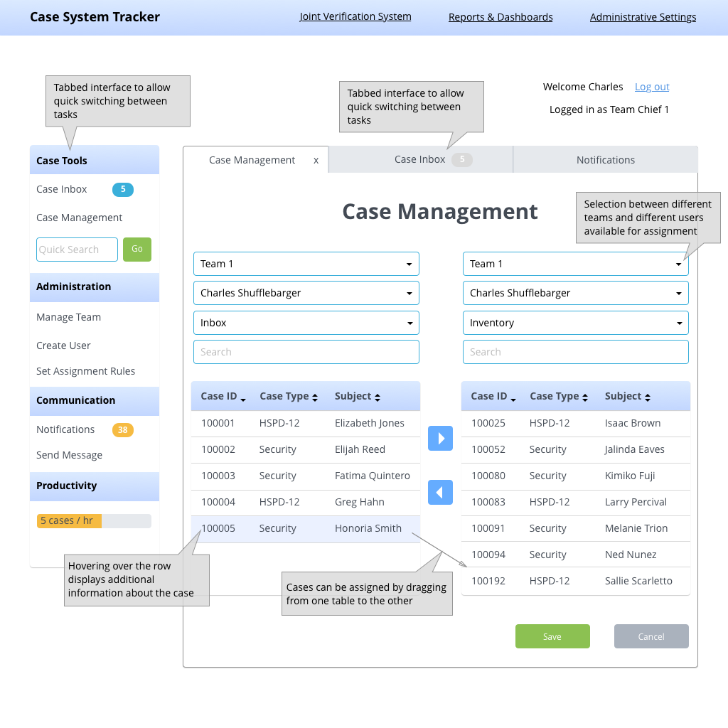Viewport: 728px width, 728px height.
Task: Click the Productivity section header
Action: coord(95,486)
